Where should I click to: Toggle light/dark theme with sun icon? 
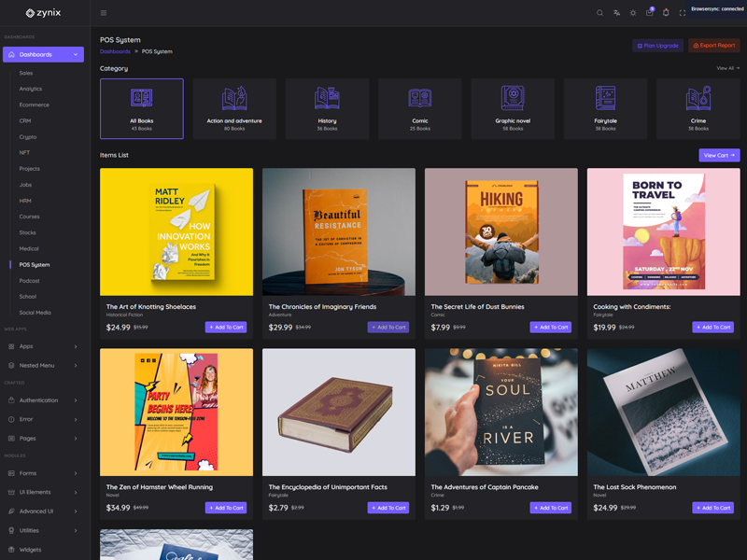(633, 13)
